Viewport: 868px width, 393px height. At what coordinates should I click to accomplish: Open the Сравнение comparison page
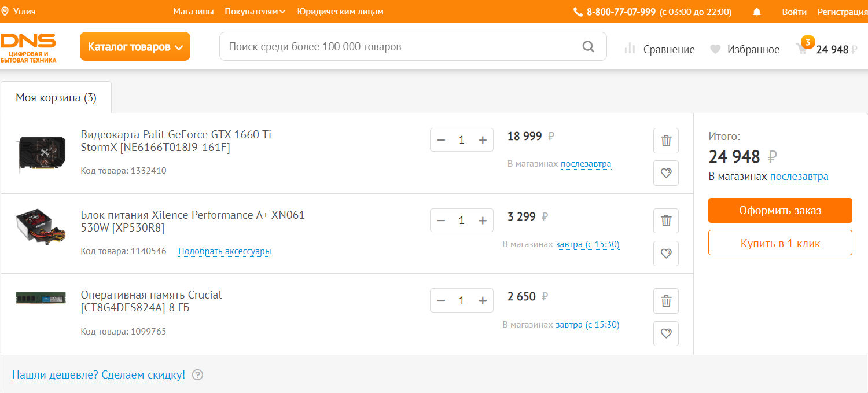(x=660, y=50)
